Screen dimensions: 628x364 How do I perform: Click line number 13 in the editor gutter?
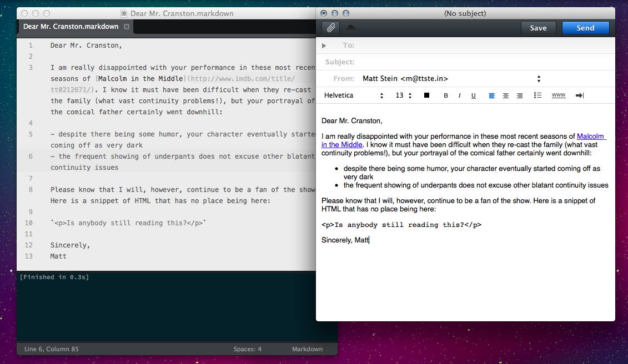[x=28, y=256]
